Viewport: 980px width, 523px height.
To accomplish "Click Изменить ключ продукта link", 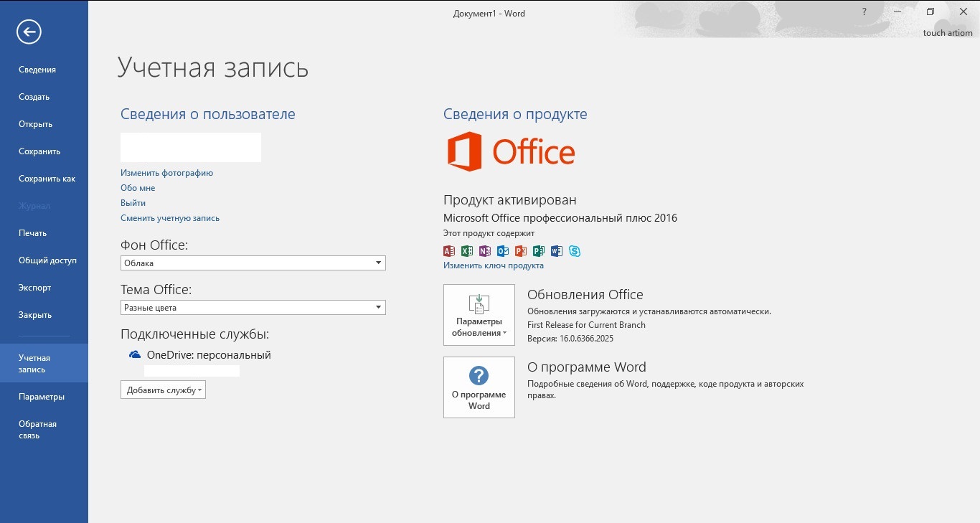I will click(494, 265).
